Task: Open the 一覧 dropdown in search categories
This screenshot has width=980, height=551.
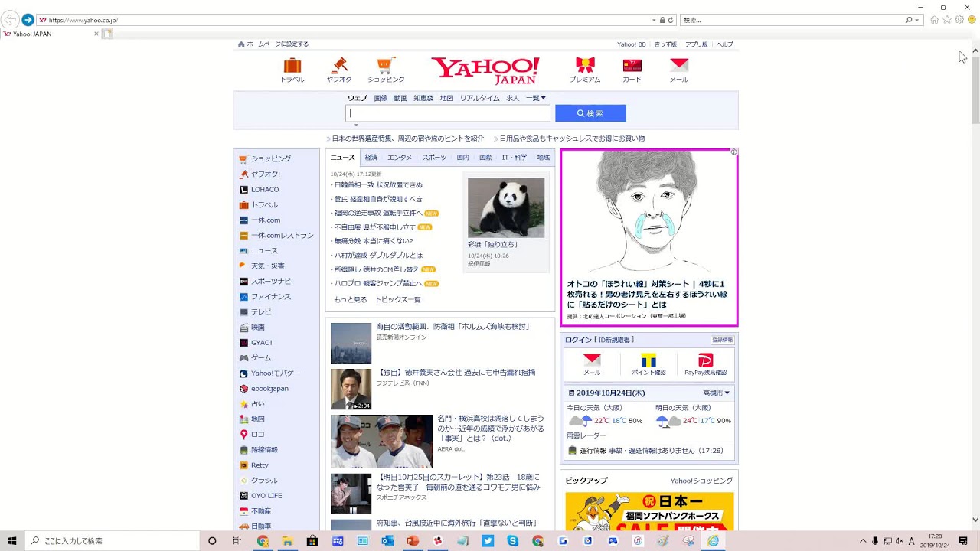Action: click(x=536, y=98)
